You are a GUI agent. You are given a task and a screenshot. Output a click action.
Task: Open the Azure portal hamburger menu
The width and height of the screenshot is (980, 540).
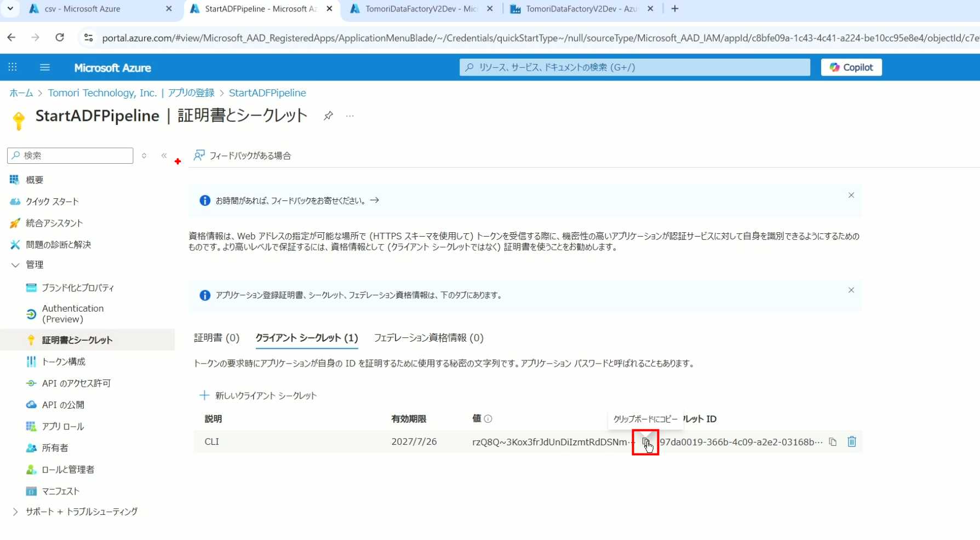pos(45,67)
